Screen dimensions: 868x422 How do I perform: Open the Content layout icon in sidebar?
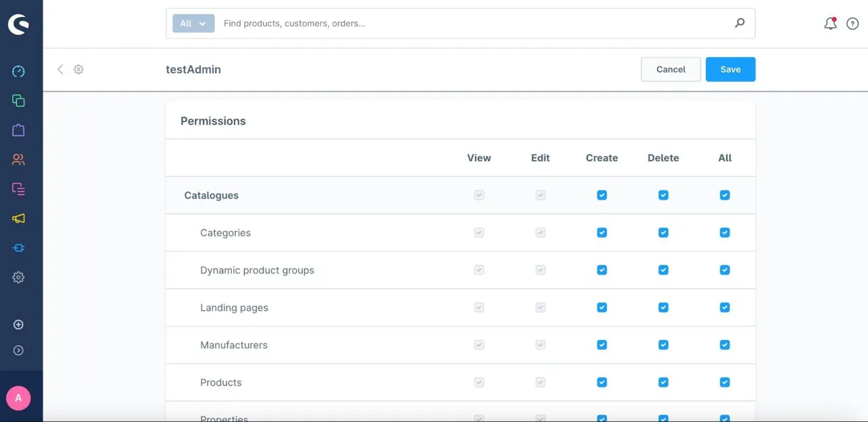[18, 189]
